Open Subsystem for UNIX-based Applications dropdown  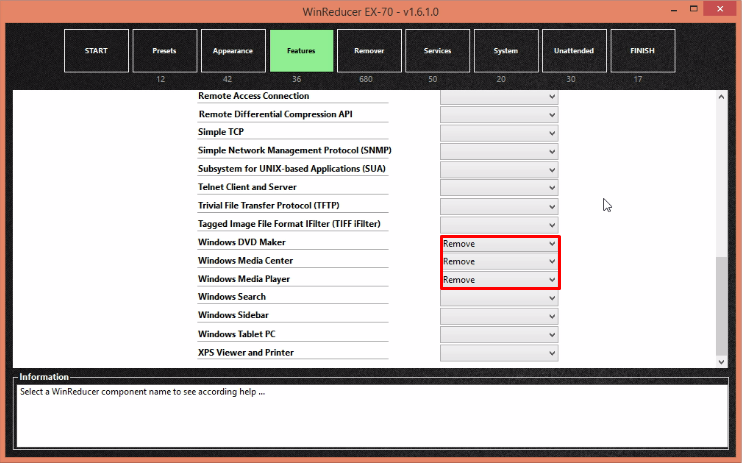tap(499, 169)
